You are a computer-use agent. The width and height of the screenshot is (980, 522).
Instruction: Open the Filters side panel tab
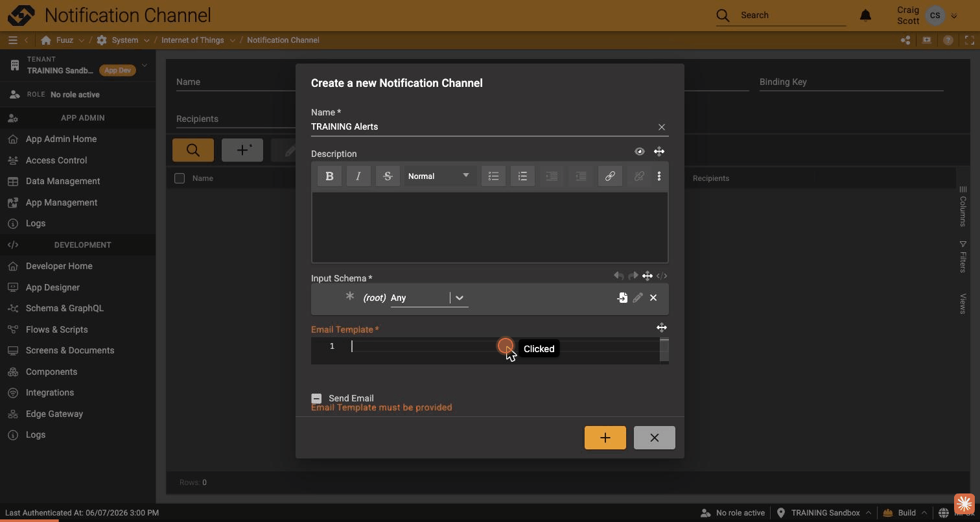[x=963, y=255]
